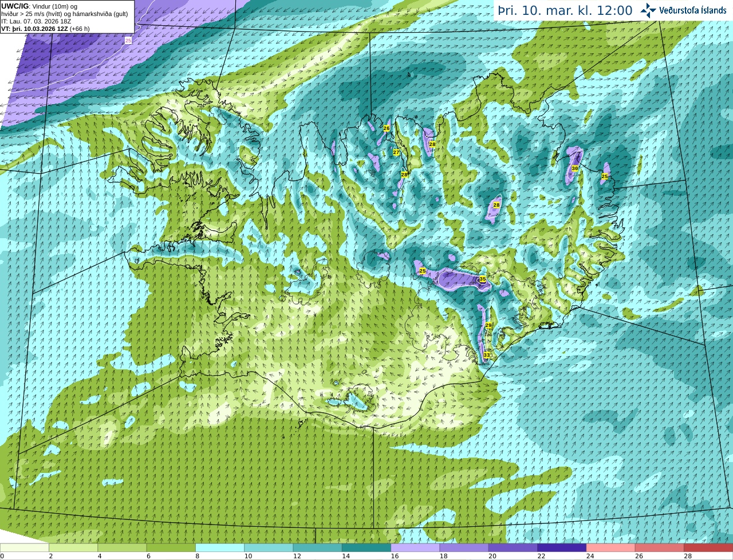The width and height of the screenshot is (733, 560).
Task: Pick the 22–24 m/s dark indigo legend swatch
Action: 562,547
